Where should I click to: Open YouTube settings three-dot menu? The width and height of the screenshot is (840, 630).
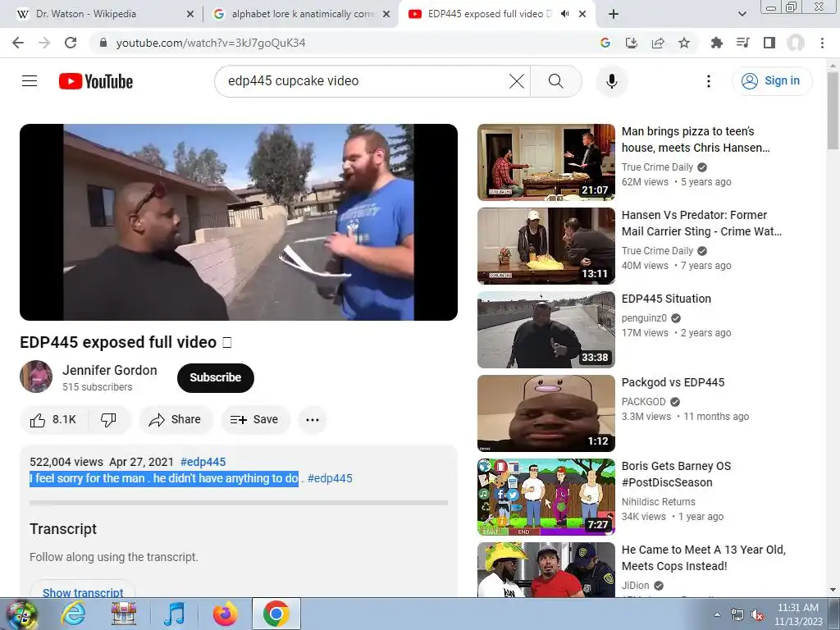point(709,81)
